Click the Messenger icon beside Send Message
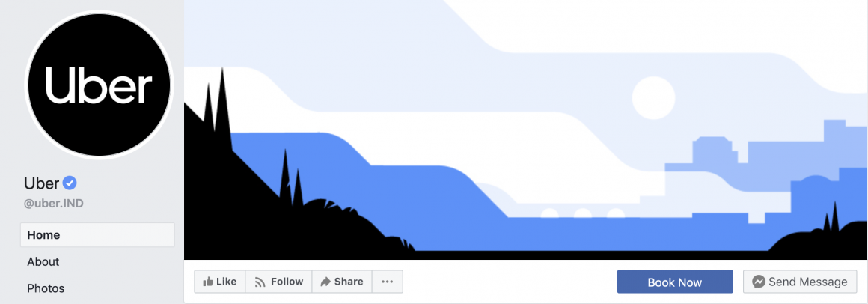The width and height of the screenshot is (868, 304). click(759, 282)
